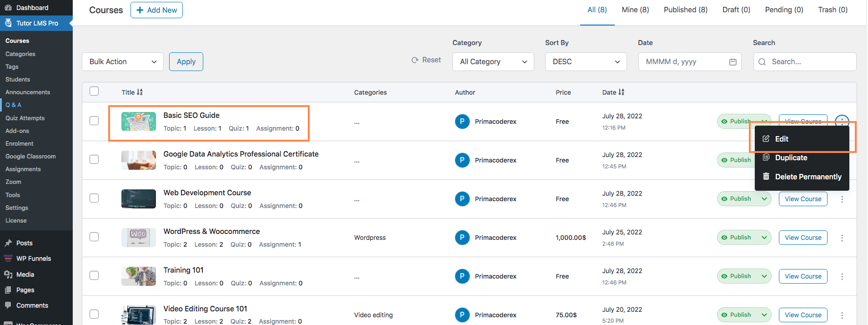Tick the Video Editing Course 101 checkbox
The width and height of the screenshot is (868, 325).
point(94,314)
